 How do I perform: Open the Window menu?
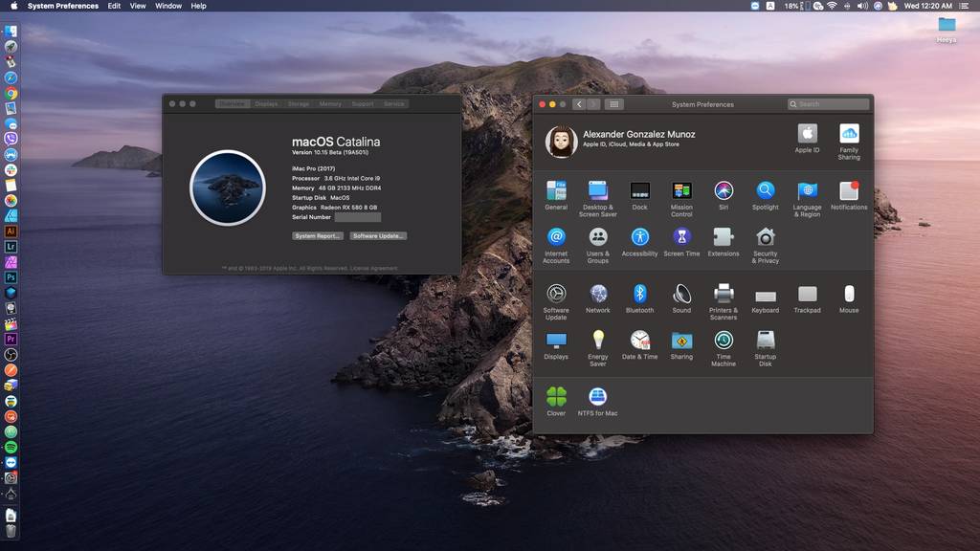[x=168, y=6]
